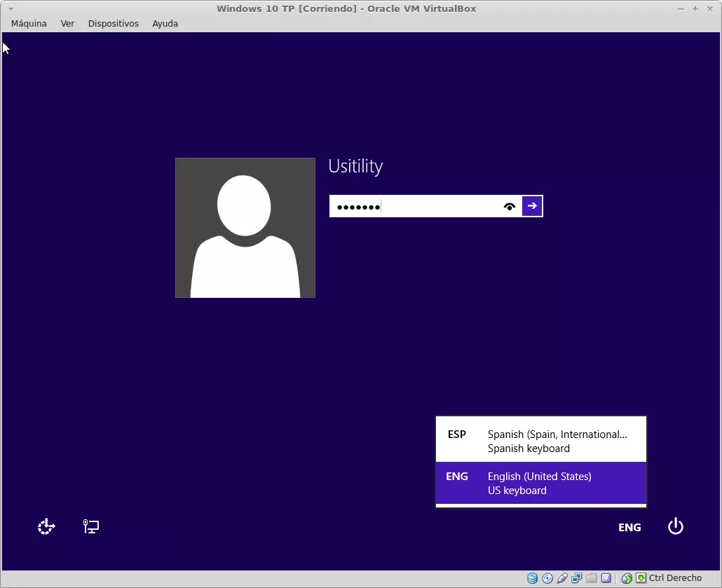
Task: Open the Ver menu
Action: click(x=67, y=23)
